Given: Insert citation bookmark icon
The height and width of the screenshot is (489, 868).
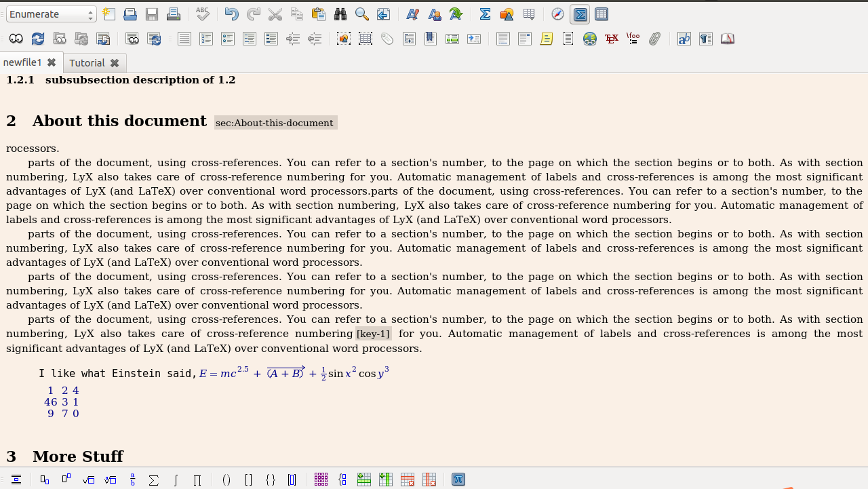Looking at the screenshot, I should tap(431, 39).
